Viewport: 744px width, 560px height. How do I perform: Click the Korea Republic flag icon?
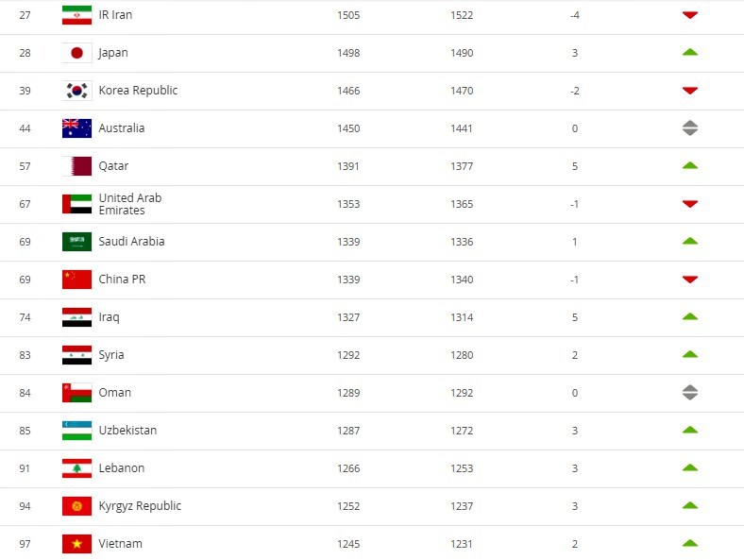pyautogui.click(x=76, y=91)
